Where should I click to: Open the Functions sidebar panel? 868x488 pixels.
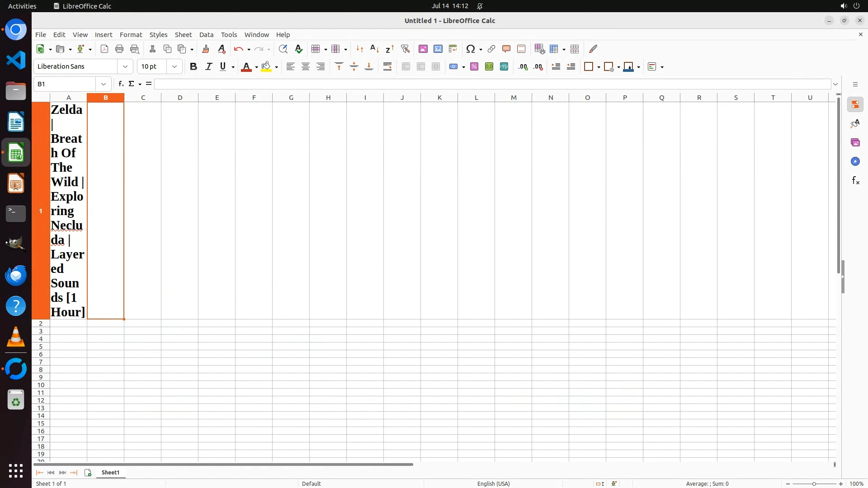click(x=855, y=181)
